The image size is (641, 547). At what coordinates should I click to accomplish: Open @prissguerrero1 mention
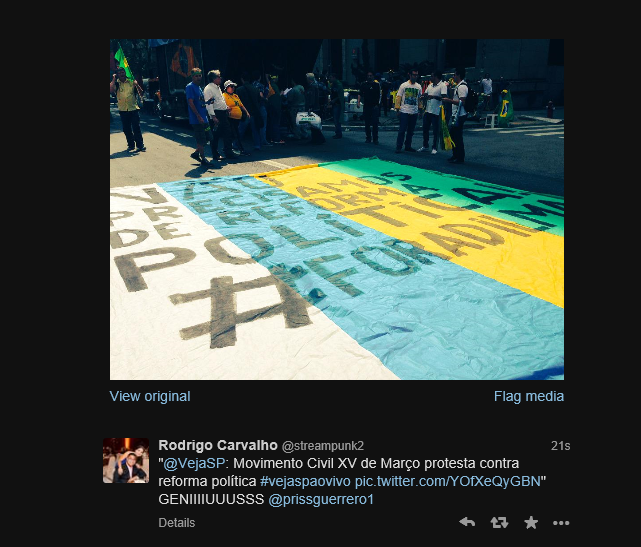[x=321, y=499]
